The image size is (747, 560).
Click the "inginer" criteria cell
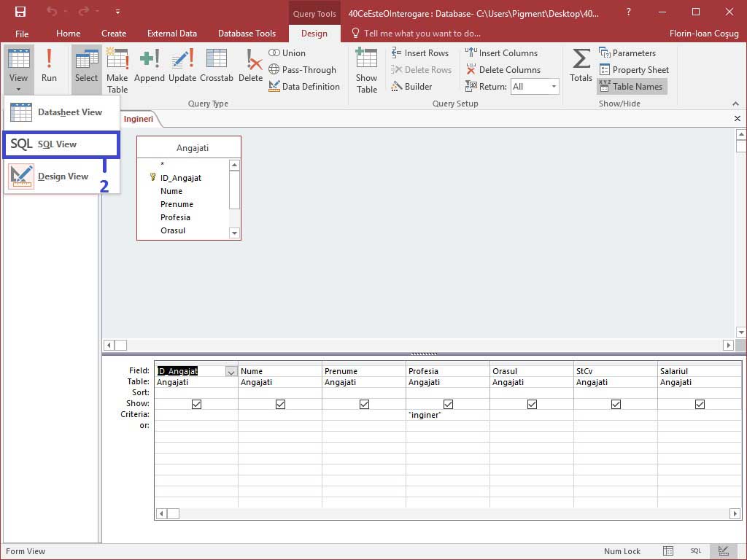point(447,415)
